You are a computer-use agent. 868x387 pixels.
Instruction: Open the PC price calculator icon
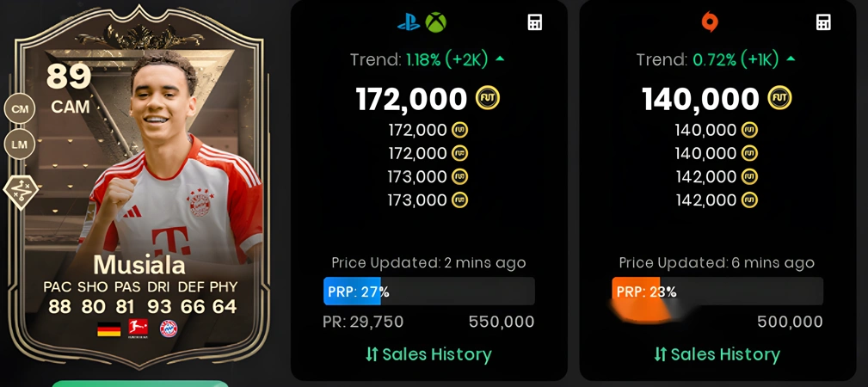coord(823,22)
